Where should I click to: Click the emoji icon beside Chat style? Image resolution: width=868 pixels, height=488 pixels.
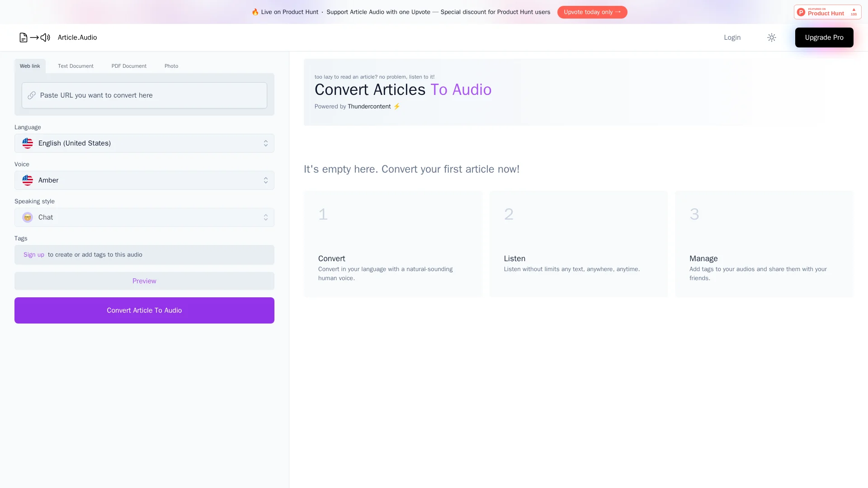(28, 217)
